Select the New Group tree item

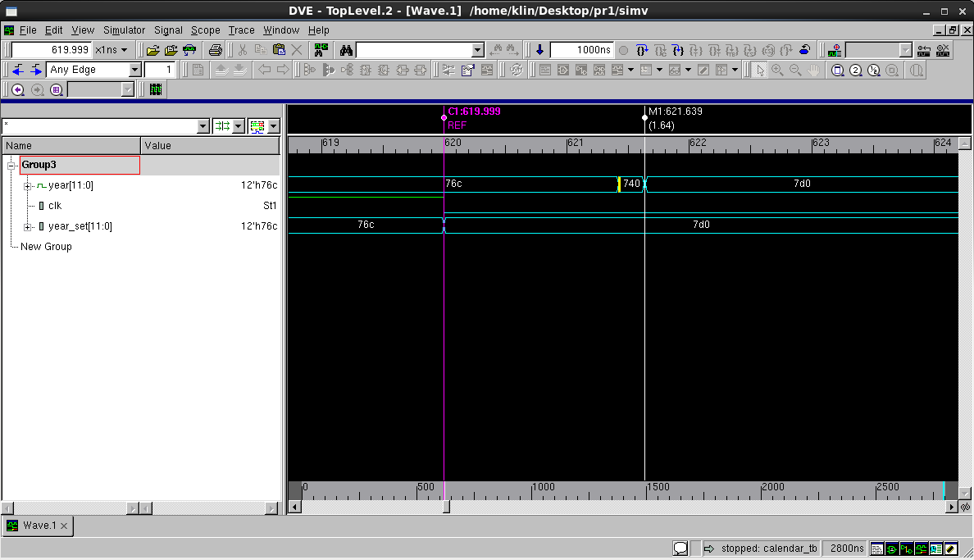[46, 247]
